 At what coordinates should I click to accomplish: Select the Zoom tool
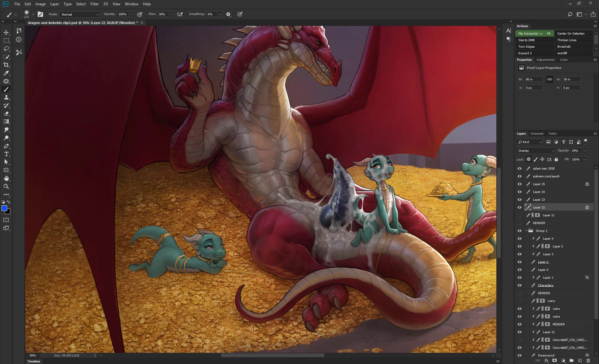coord(6,186)
